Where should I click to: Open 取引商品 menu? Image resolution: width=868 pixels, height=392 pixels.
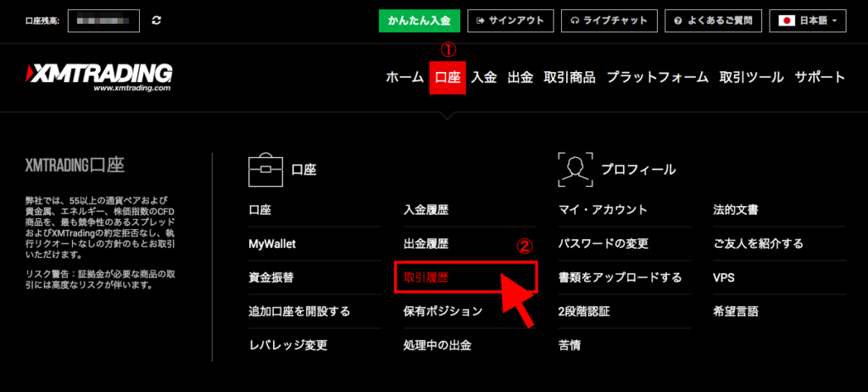(570, 77)
